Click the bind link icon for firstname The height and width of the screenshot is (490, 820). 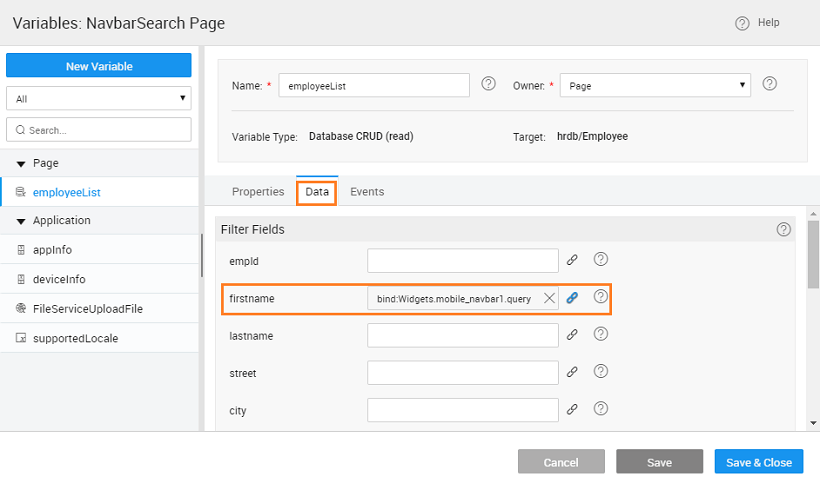point(573,298)
